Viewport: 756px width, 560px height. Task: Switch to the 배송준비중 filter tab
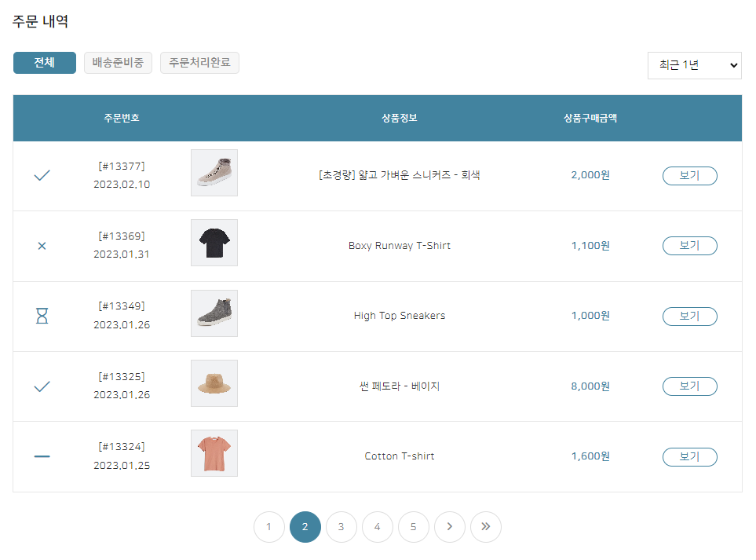[118, 63]
